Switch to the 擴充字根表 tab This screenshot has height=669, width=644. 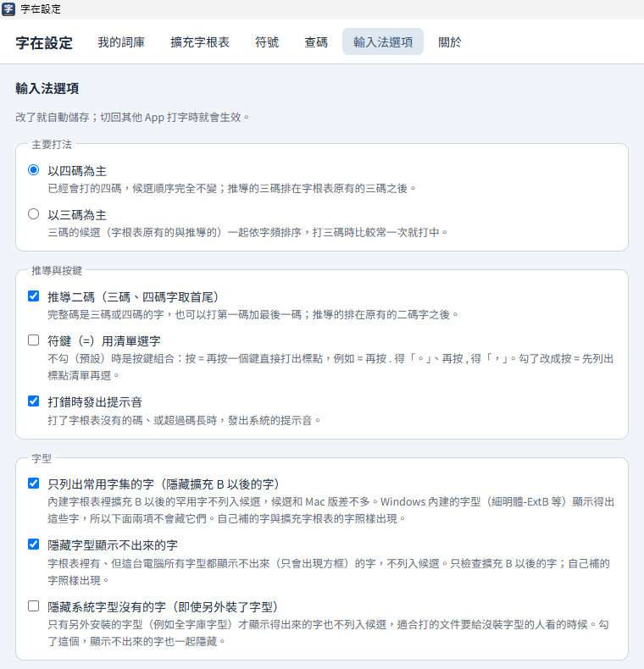point(200,41)
